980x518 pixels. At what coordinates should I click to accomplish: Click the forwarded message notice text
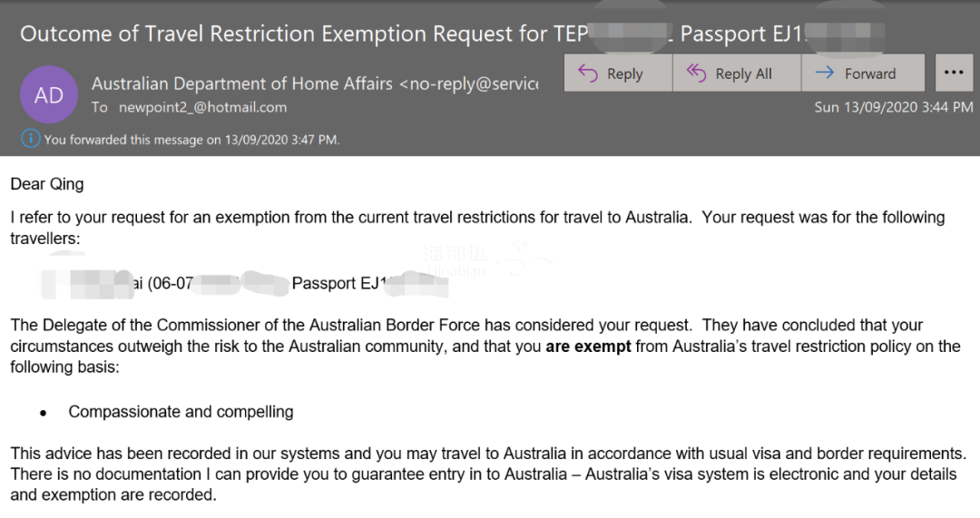(191, 140)
